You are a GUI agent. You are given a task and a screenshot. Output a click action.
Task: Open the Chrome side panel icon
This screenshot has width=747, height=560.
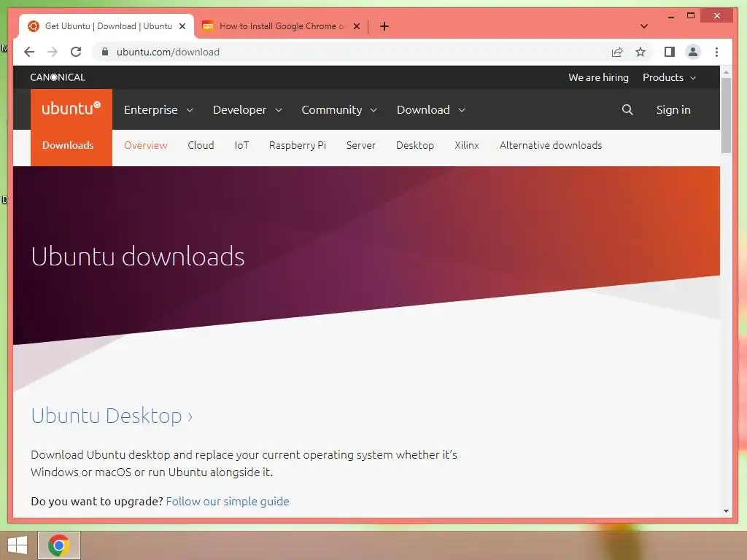pos(670,52)
